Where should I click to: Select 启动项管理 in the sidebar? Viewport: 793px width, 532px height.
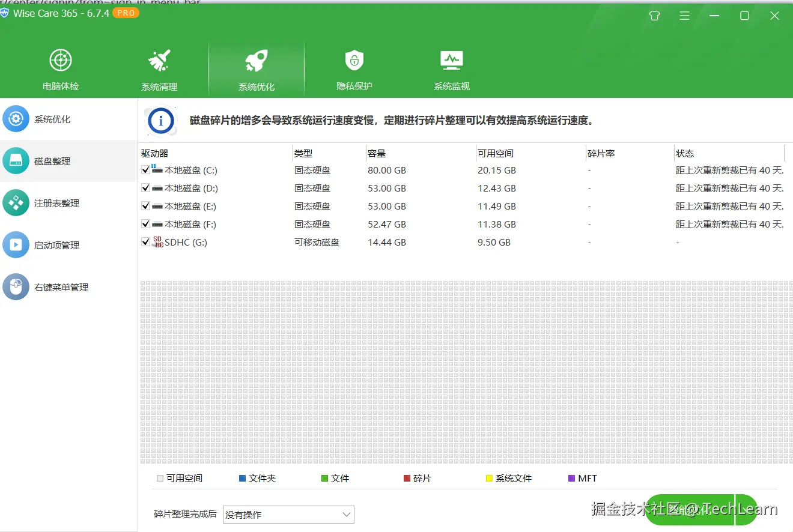click(56, 246)
